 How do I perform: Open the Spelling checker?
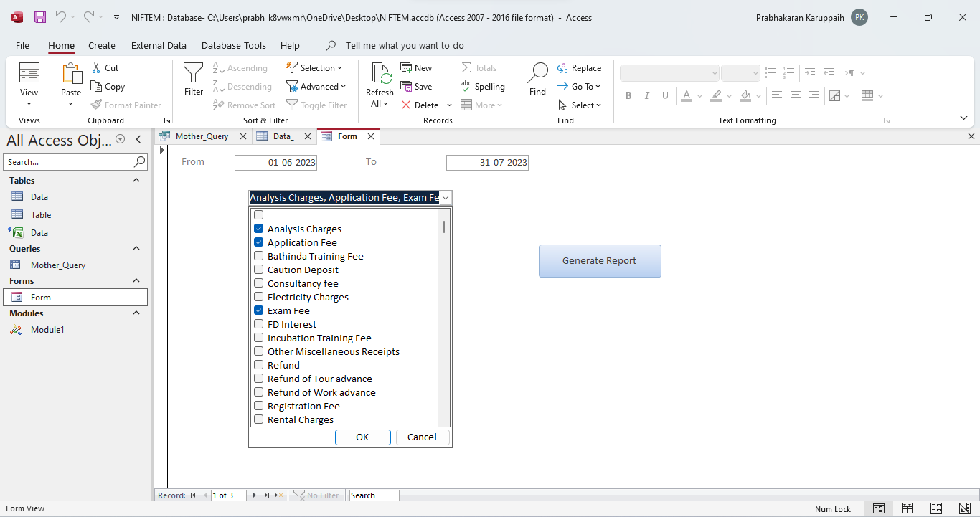(484, 86)
